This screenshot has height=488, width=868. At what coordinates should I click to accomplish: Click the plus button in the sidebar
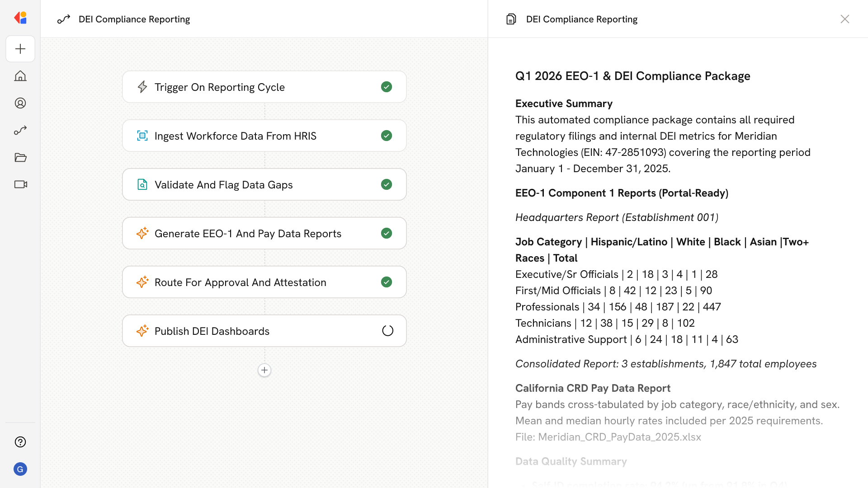pos(20,49)
